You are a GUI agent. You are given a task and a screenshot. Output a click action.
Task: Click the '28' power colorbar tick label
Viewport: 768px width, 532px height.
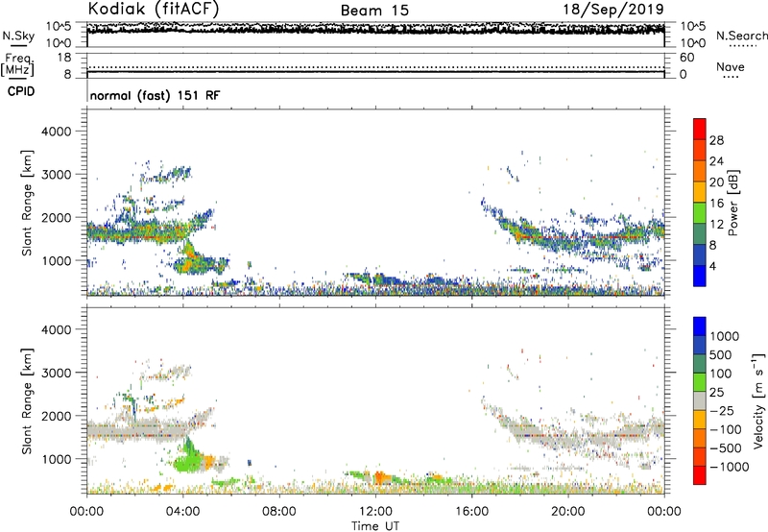click(716, 140)
